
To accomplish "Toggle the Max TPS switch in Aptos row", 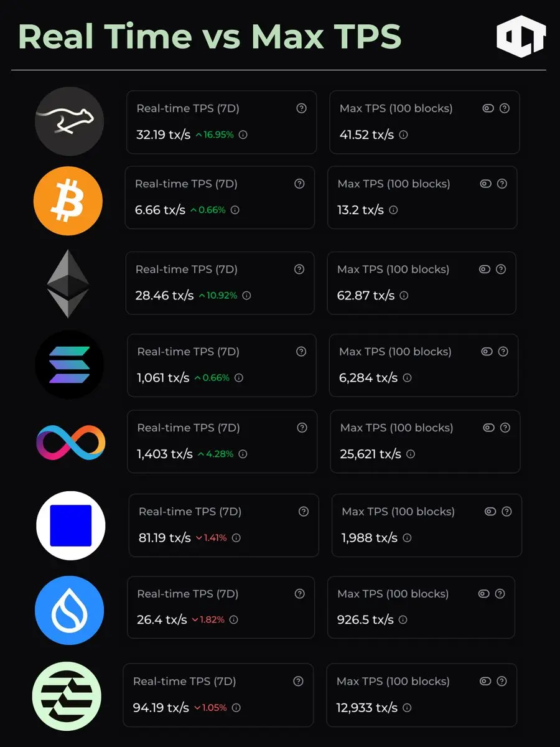I will (x=485, y=682).
